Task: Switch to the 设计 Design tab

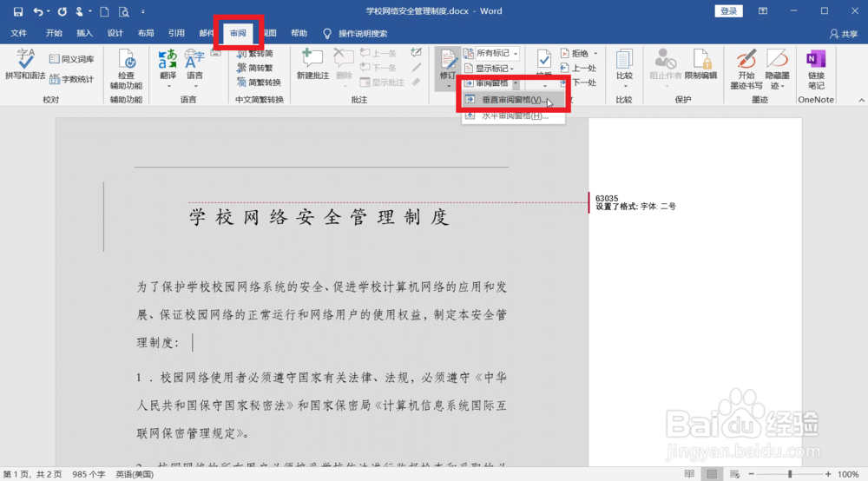Action: [x=115, y=34]
